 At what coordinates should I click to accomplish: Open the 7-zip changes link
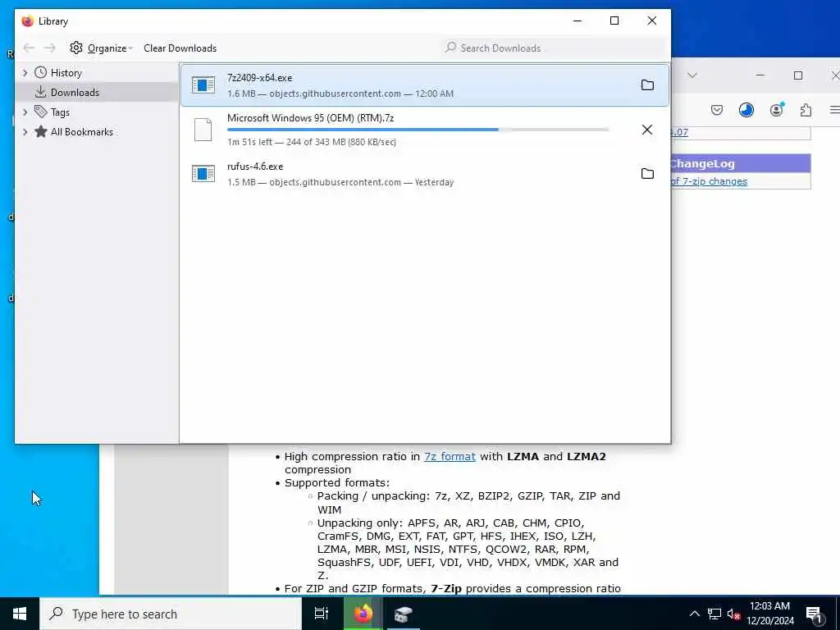pos(709,181)
